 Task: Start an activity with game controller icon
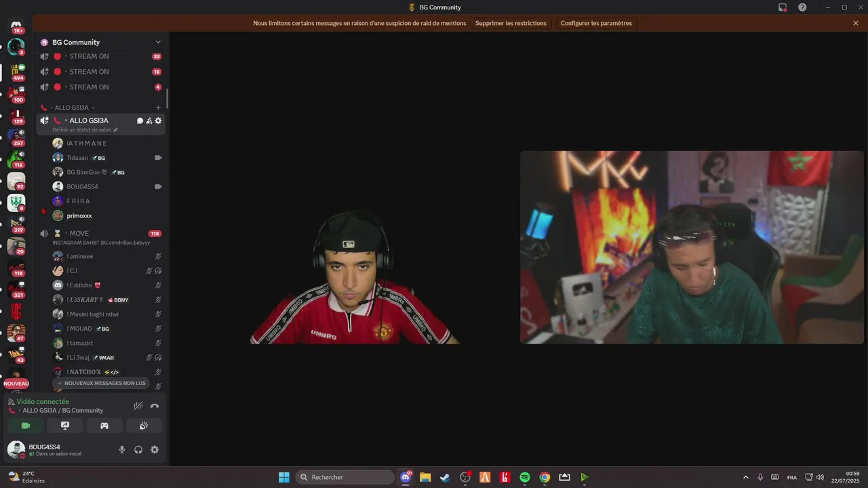[x=104, y=426]
